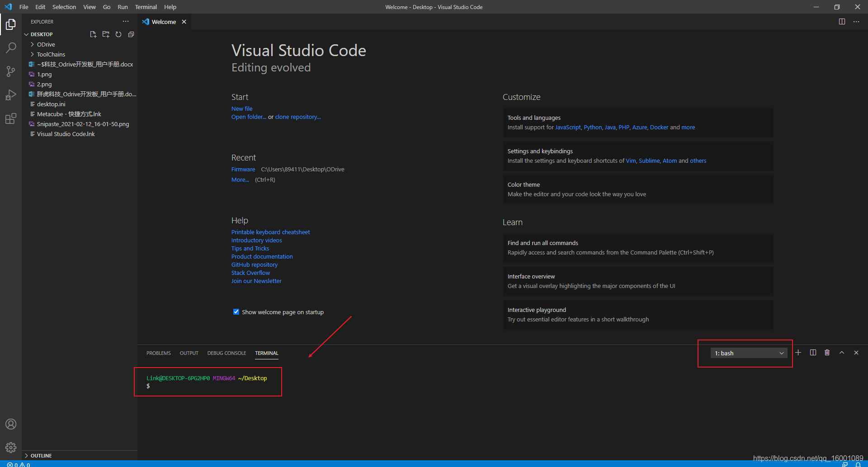Image resolution: width=868 pixels, height=467 pixels.
Task: Open editor more actions menu
Action: pyautogui.click(x=856, y=22)
